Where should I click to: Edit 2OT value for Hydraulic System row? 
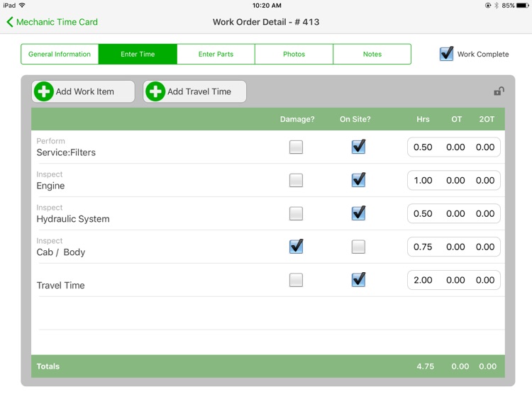485,213
